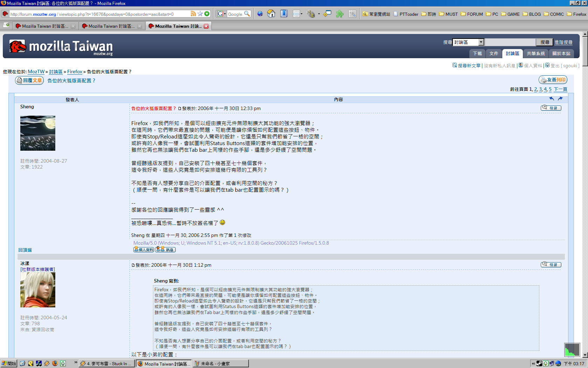
Task: Click the search magnifier in Google box
Action: 247,14
